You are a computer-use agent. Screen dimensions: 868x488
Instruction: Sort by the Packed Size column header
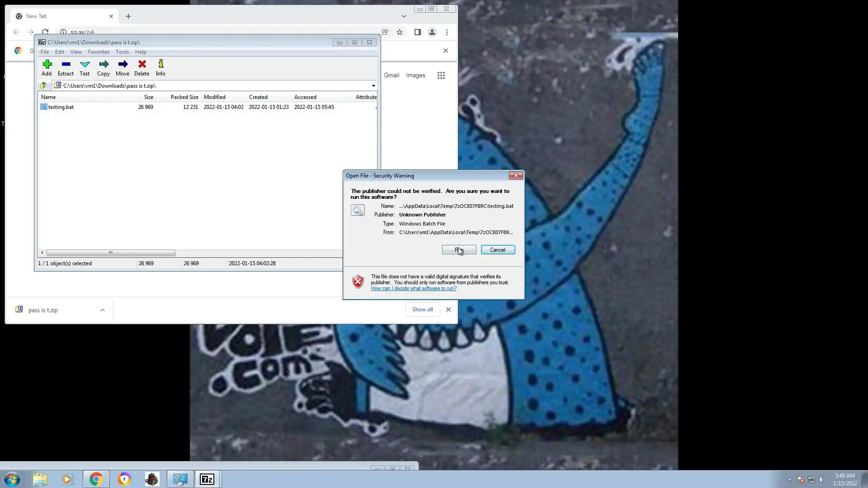click(x=184, y=97)
